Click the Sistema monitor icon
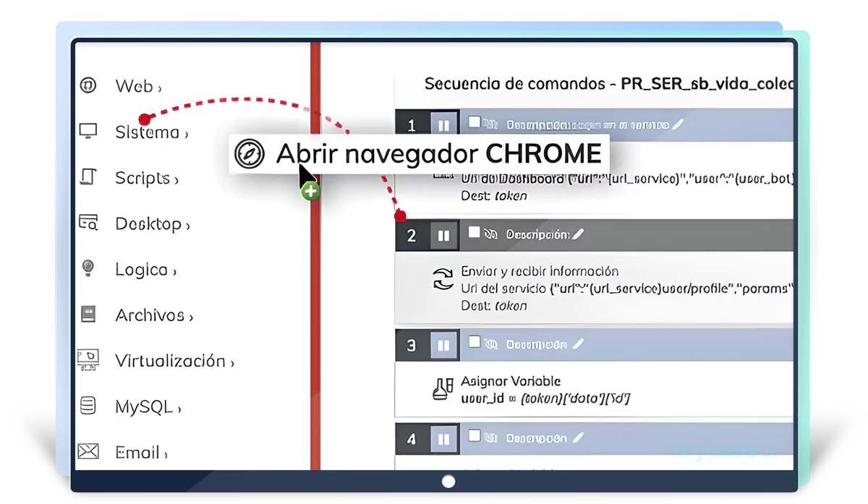 point(88,130)
